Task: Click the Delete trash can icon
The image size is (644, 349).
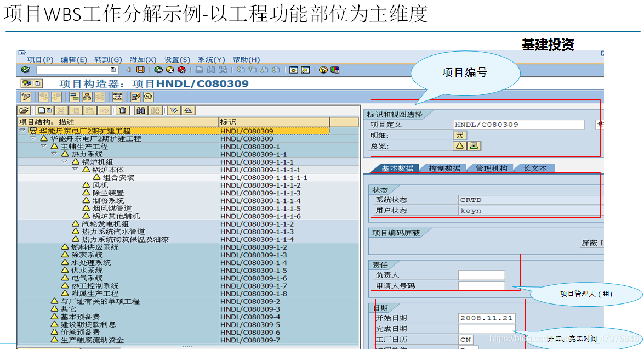Action: pos(122,110)
